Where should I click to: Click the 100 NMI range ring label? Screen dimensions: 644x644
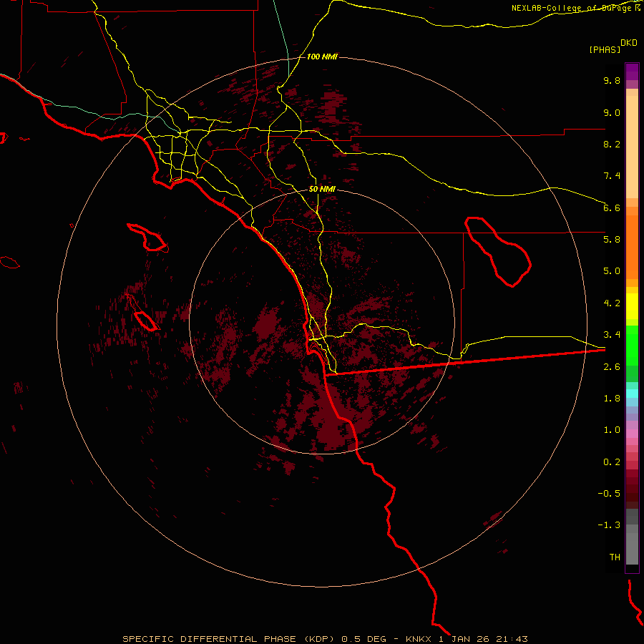tap(322, 57)
